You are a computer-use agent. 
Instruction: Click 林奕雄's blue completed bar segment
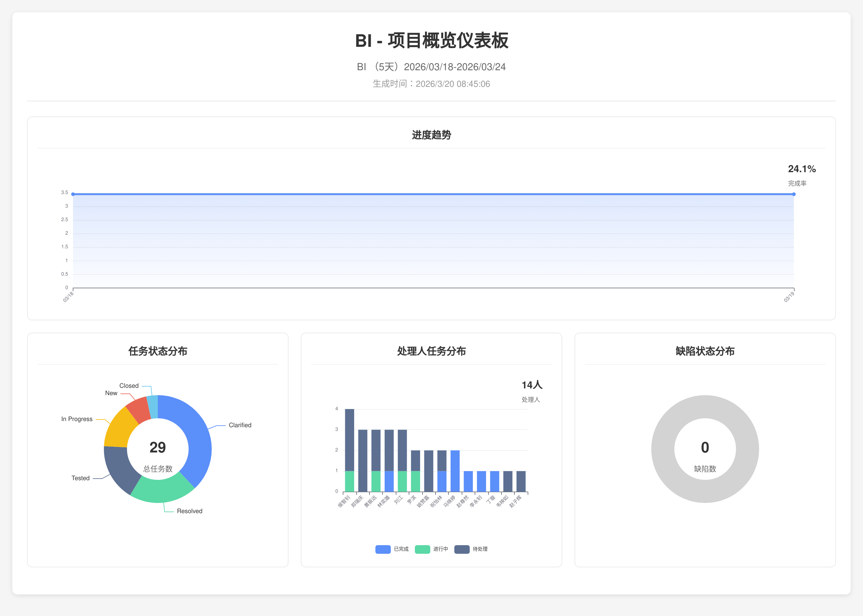[x=389, y=481]
